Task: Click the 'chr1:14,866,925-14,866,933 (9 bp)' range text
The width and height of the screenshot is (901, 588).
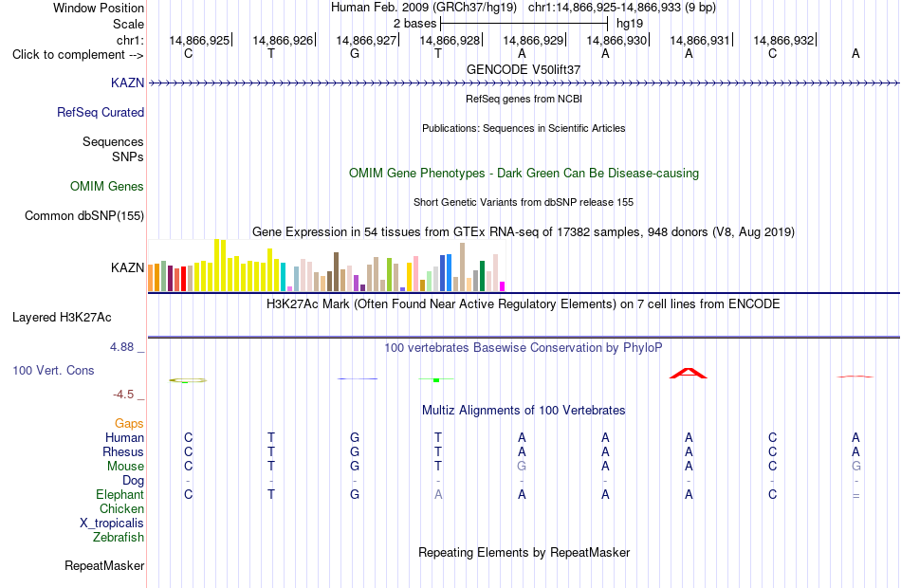Action: (622, 8)
